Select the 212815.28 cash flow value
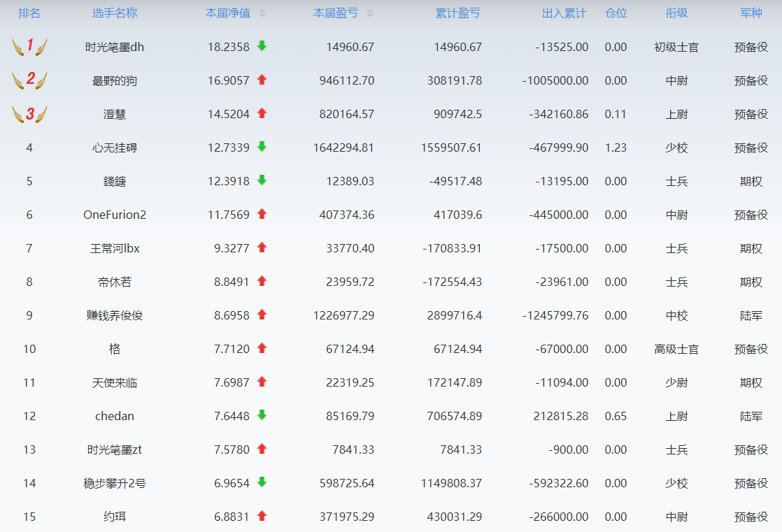 click(560, 416)
